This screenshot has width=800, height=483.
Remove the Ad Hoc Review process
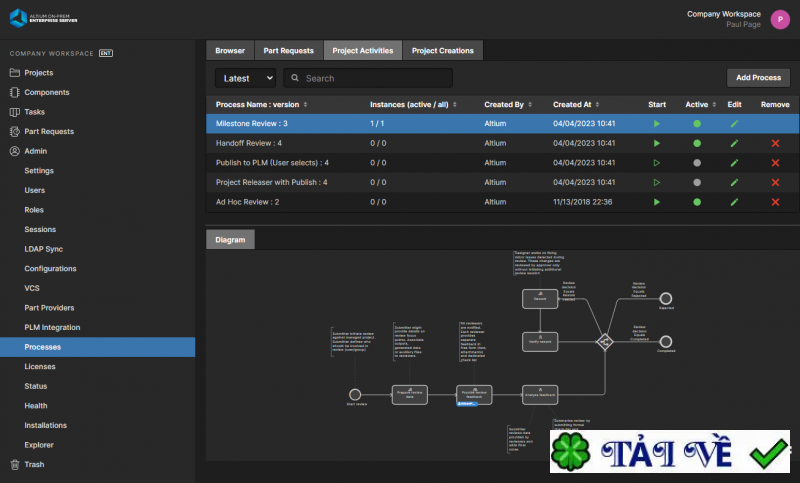(x=775, y=202)
